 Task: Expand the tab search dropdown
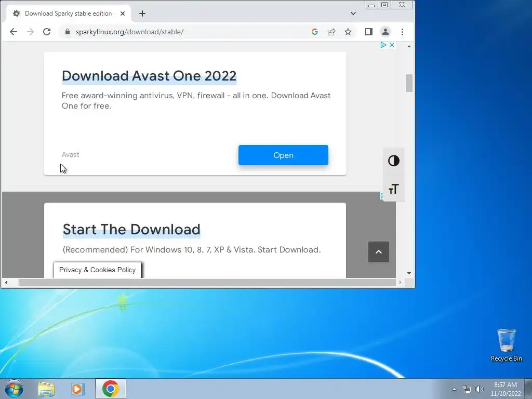[353, 14]
